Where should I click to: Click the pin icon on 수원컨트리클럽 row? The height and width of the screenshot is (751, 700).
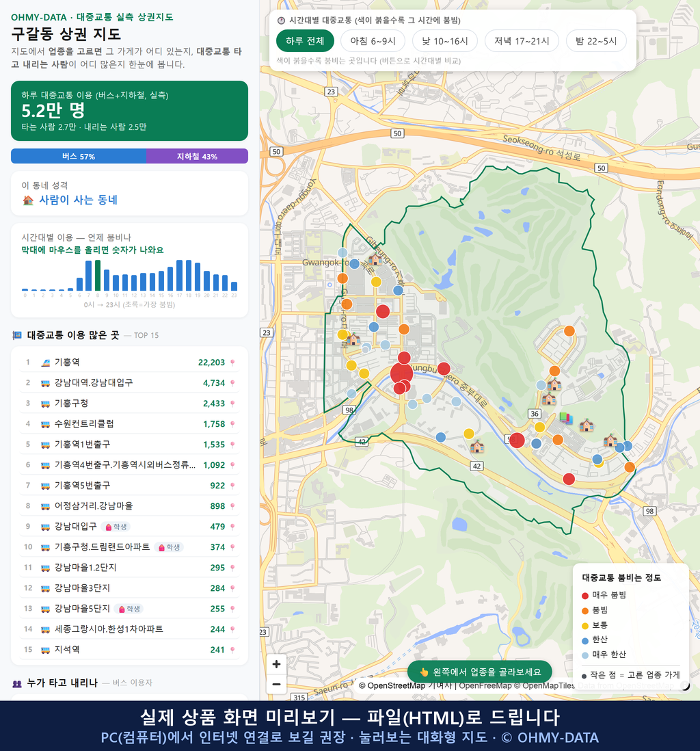pyautogui.click(x=232, y=424)
